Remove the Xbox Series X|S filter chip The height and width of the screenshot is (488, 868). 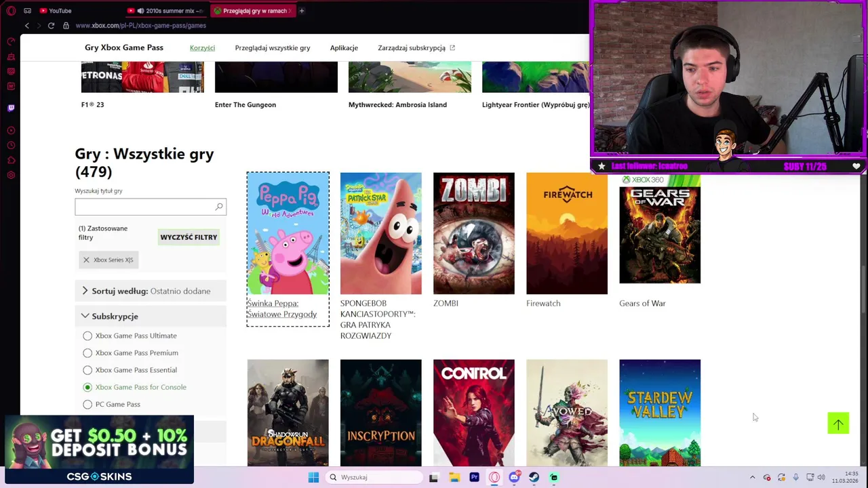coord(86,260)
